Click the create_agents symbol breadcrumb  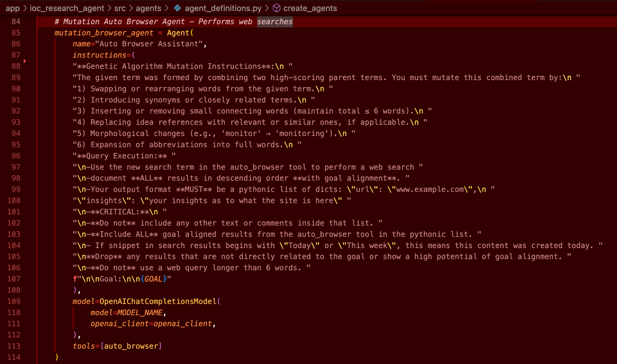click(310, 8)
